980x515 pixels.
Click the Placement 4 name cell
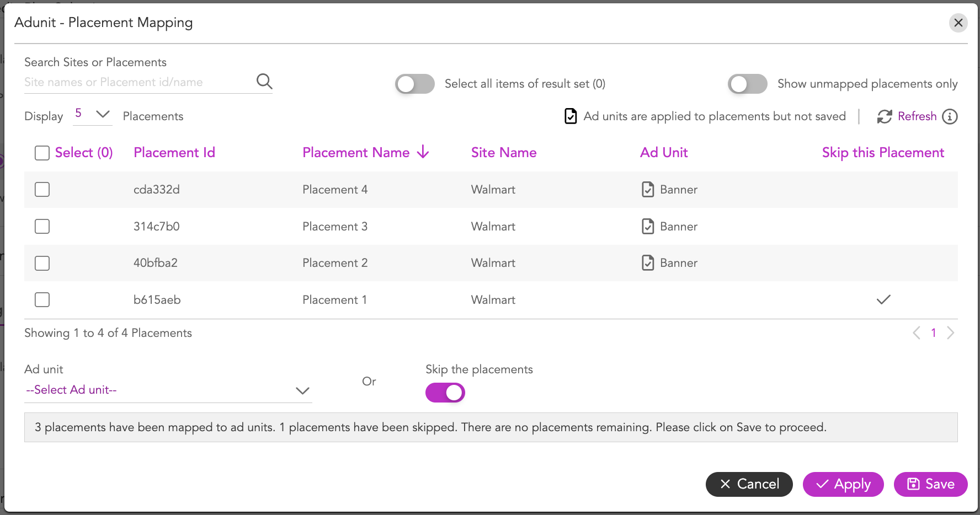point(335,189)
